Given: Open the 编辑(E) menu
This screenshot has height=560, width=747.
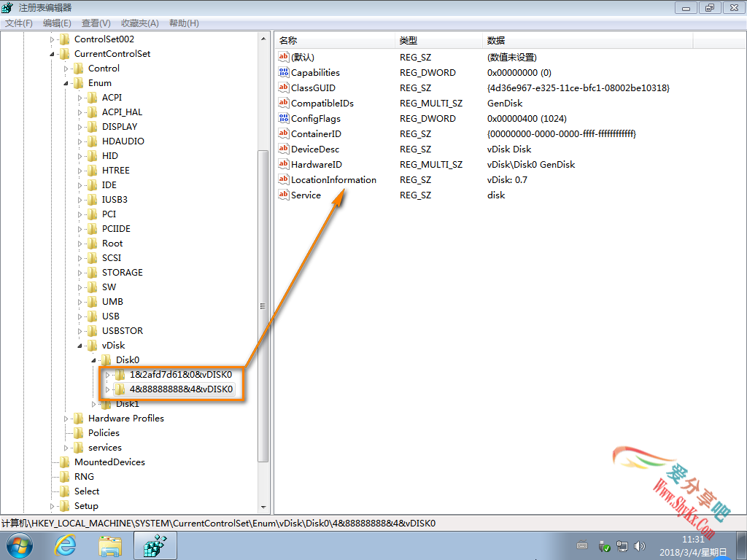Looking at the screenshot, I should click(57, 23).
